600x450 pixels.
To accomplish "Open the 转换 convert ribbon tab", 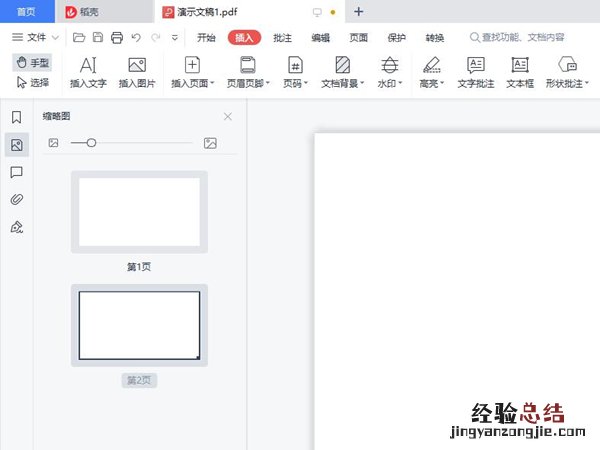I will (x=434, y=38).
